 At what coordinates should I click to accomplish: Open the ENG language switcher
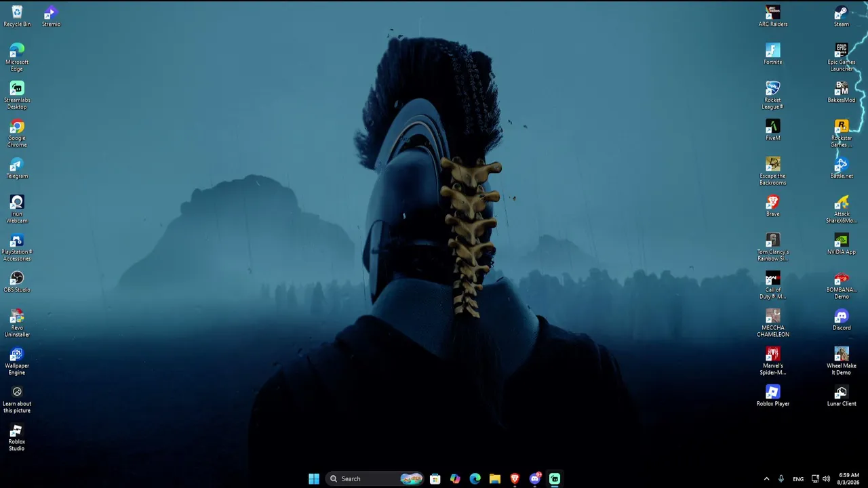click(798, 479)
